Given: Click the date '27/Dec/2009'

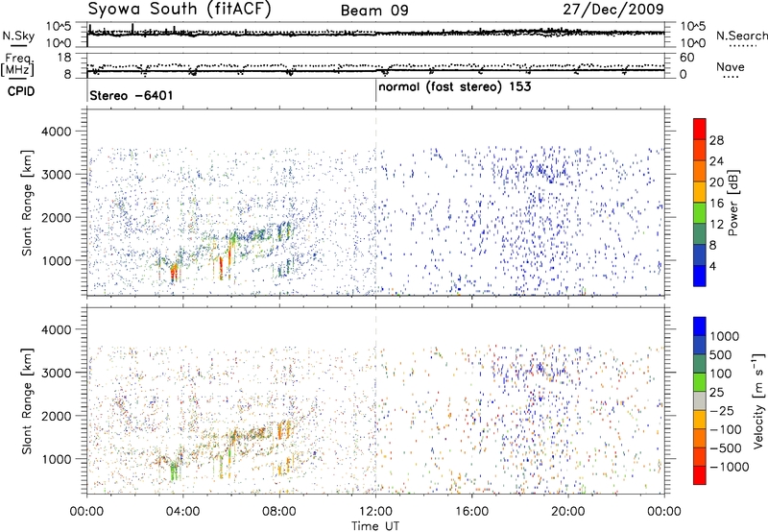Looking at the screenshot, I should 613,10.
